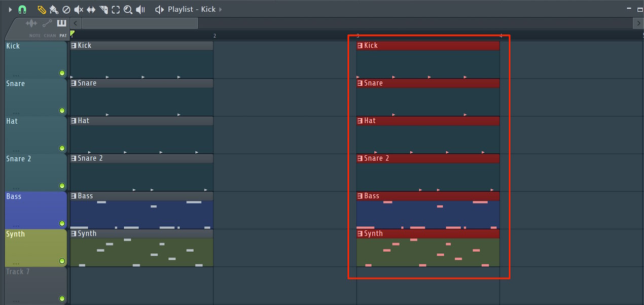Open menu icon of red Synth clip
The image size is (644, 305).
click(x=360, y=233)
